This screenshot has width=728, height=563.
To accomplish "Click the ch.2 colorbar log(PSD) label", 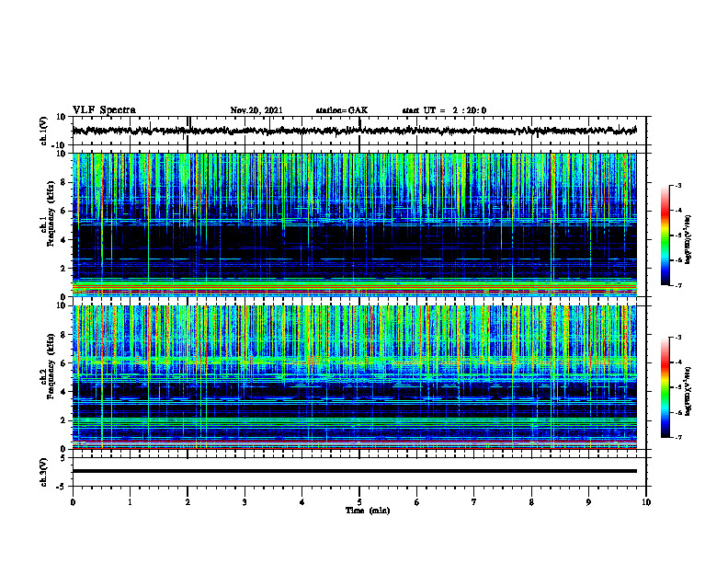I will coord(688,390).
